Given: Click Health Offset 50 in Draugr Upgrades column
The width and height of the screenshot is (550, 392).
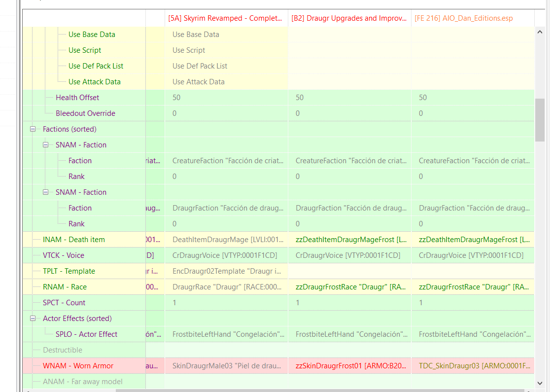Looking at the screenshot, I should coord(349,98).
